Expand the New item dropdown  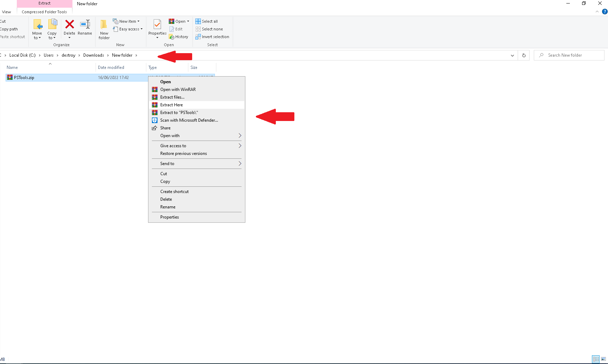138,21
